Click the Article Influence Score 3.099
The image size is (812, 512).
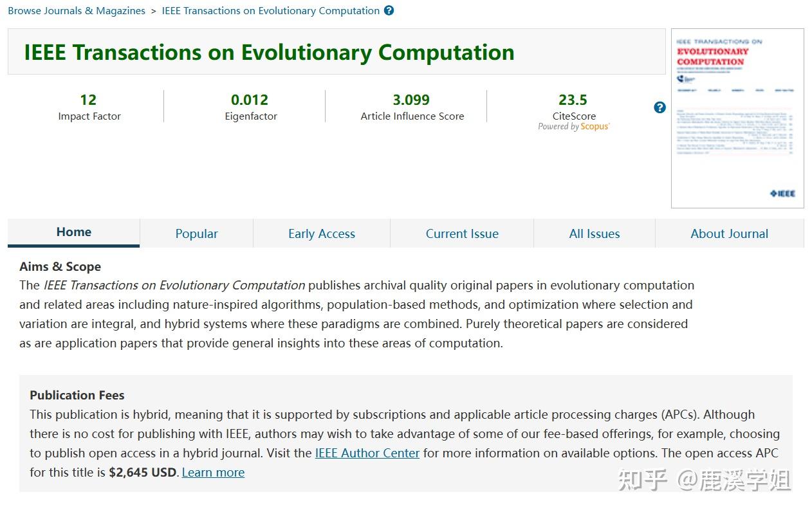(411, 100)
